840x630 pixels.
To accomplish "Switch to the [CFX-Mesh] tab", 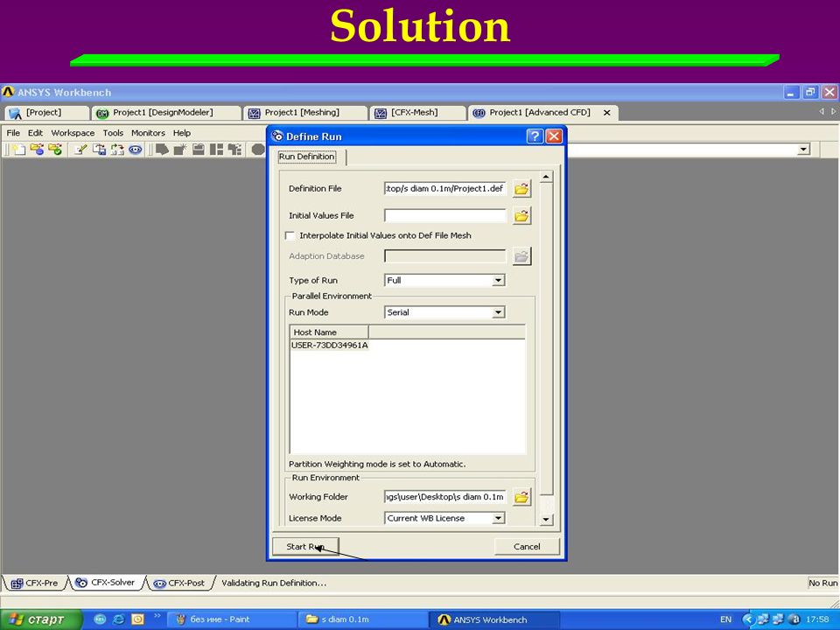I will 418,113.
